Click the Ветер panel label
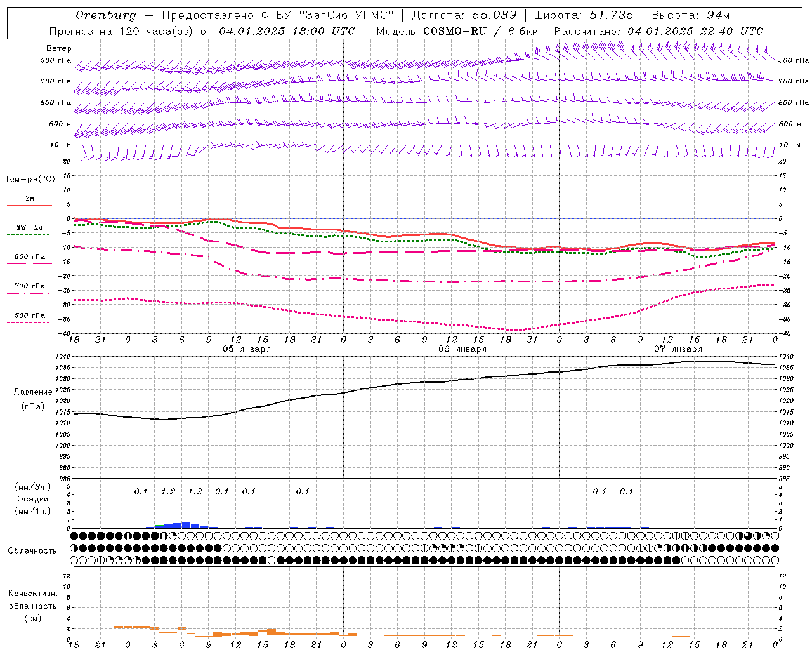Screen dimensions: 812x650 (58, 48)
